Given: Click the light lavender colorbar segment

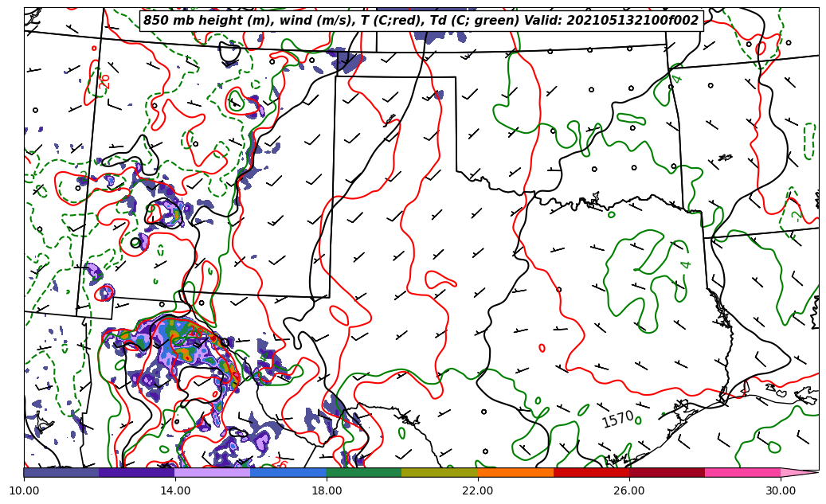Looking at the screenshot, I should coord(213,472).
